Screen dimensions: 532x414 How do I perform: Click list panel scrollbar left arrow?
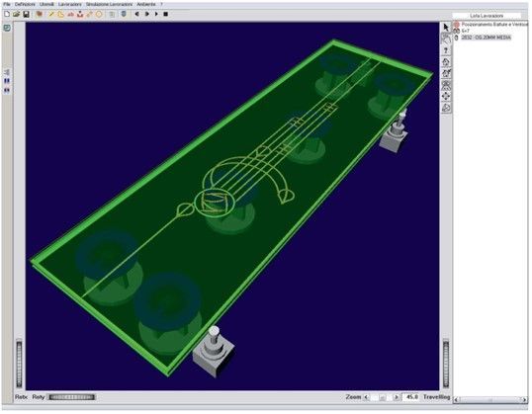coord(456,400)
